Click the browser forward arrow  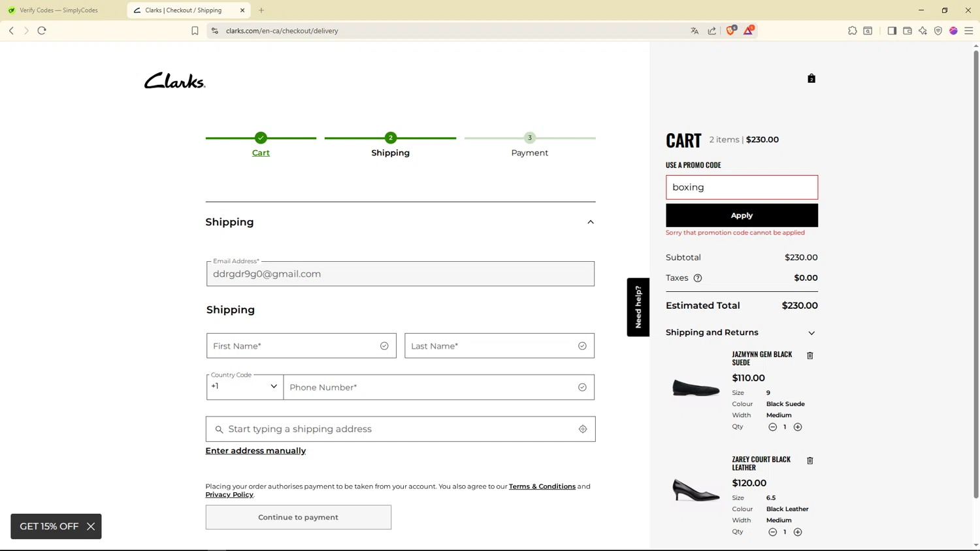coord(26,31)
